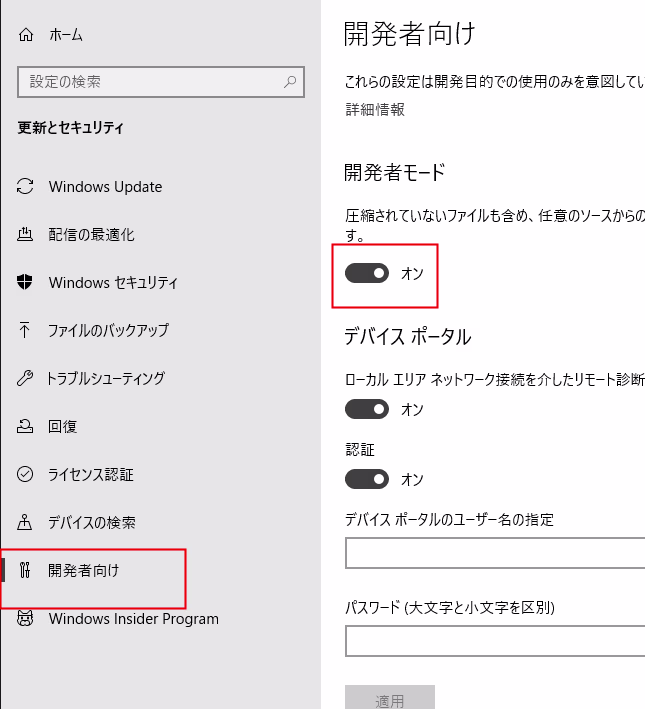The height and width of the screenshot is (709, 645).
Task: Turn off the 開発者モード toggle
Action: pyautogui.click(x=367, y=273)
